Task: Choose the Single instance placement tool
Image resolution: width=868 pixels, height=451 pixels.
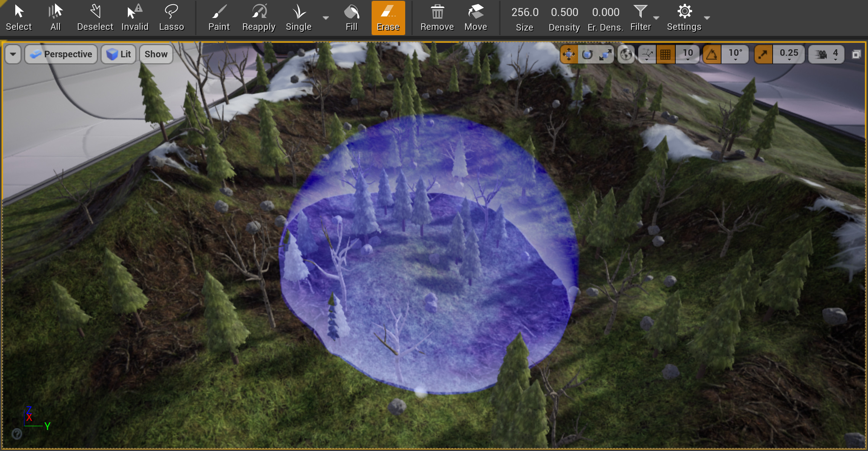Action: tap(298, 17)
